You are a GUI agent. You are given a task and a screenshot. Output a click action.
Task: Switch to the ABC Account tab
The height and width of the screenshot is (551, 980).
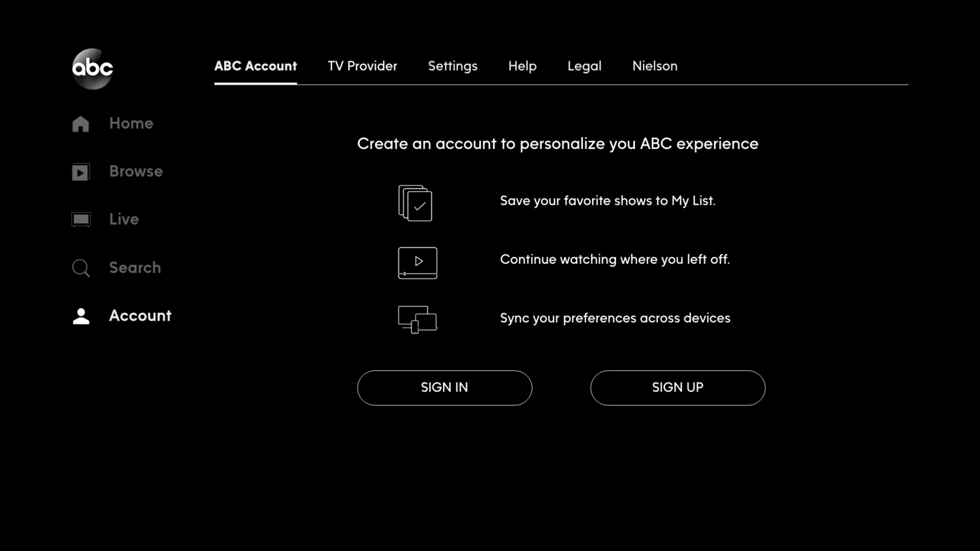[255, 66]
